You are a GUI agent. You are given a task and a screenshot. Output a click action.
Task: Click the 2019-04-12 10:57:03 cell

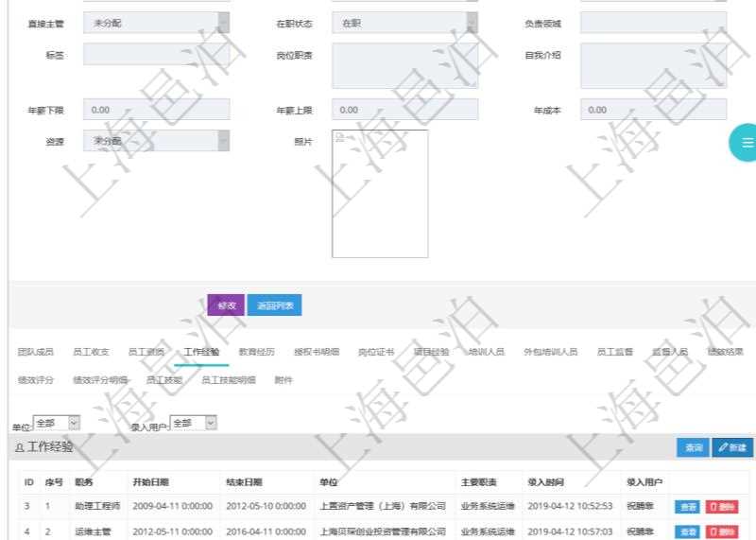click(x=570, y=531)
